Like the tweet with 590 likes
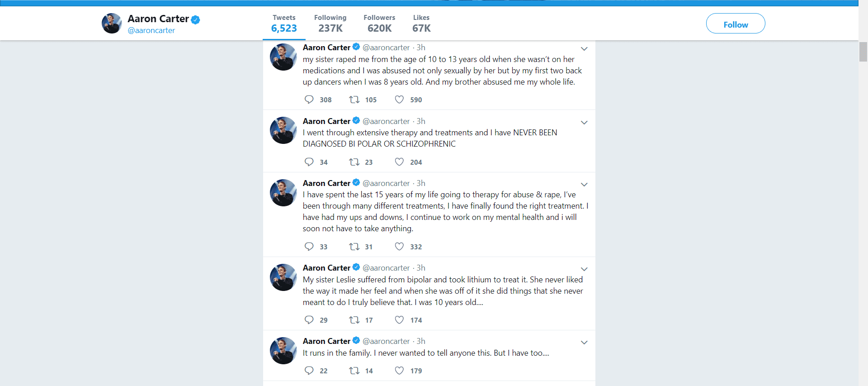The width and height of the screenshot is (868, 386). point(399,100)
